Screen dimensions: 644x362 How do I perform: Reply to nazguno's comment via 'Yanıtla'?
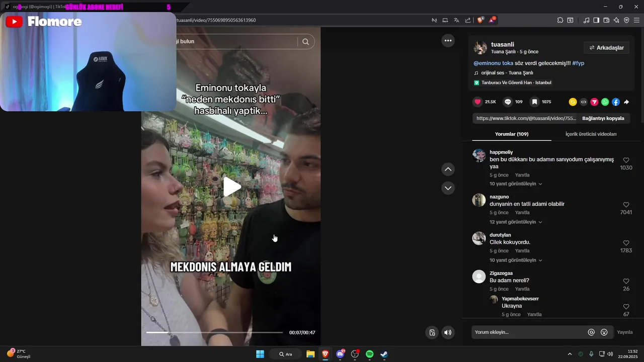click(x=522, y=213)
